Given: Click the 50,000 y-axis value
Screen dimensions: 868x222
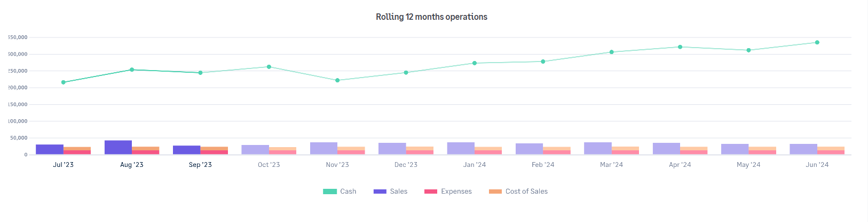Looking at the screenshot, I should [19, 138].
